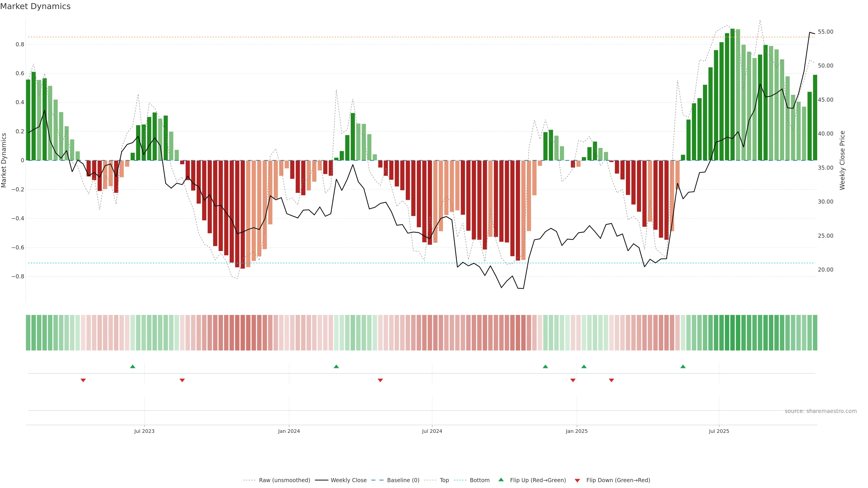The height and width of the screenshot is (488, 868).
Task: Click the Jan 2024 x-axis label
Action: (289, 431)
